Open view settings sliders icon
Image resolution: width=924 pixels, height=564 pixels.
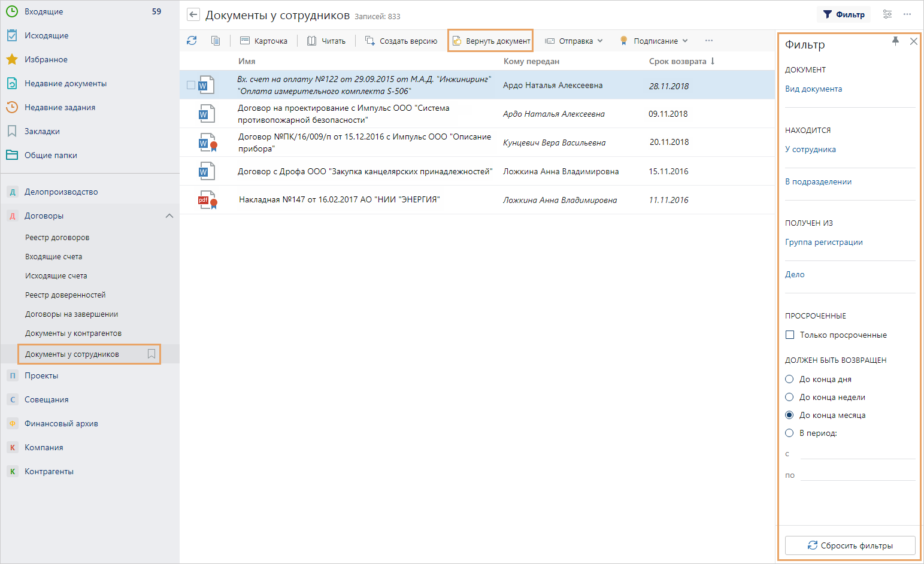click(x=887, y=14)
